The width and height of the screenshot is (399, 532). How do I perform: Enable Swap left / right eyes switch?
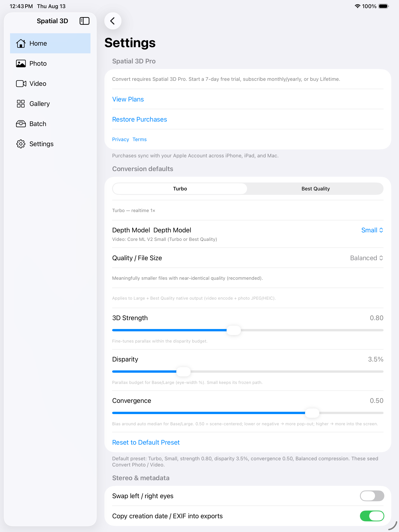[x=372, y=496]
